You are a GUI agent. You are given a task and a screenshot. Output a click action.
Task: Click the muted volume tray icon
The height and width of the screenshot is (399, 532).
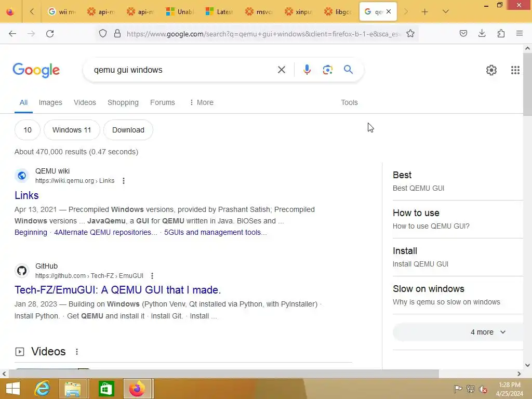(x=483, y=389)
